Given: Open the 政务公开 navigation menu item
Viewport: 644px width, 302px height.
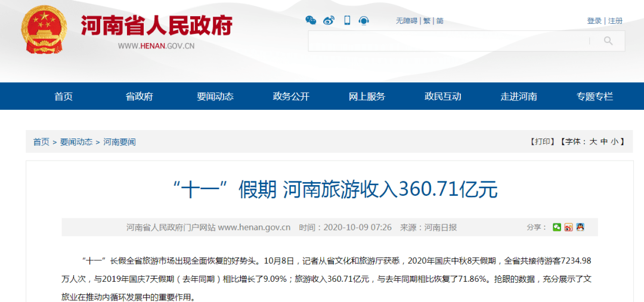Looking at the screenshot, I should click(291, 97).
